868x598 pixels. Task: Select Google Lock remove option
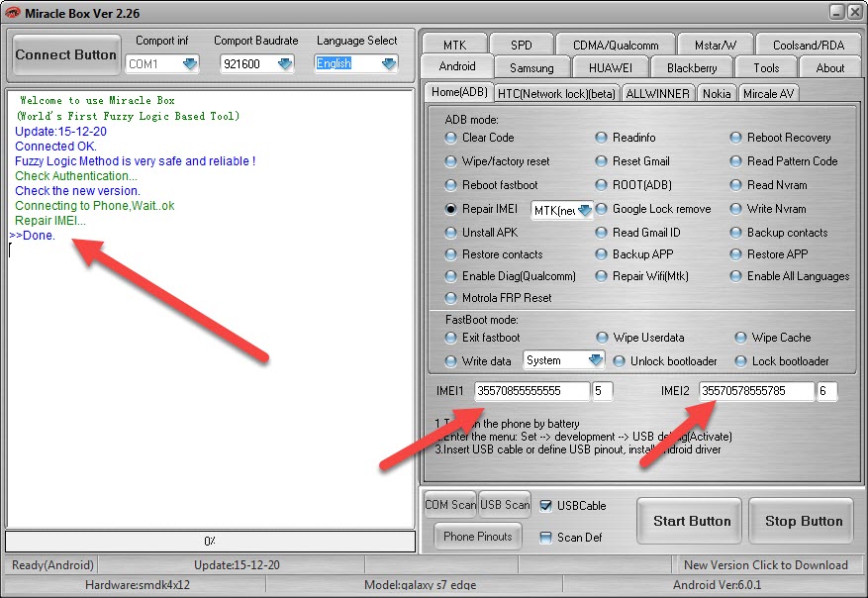click(x=601, y=209)
